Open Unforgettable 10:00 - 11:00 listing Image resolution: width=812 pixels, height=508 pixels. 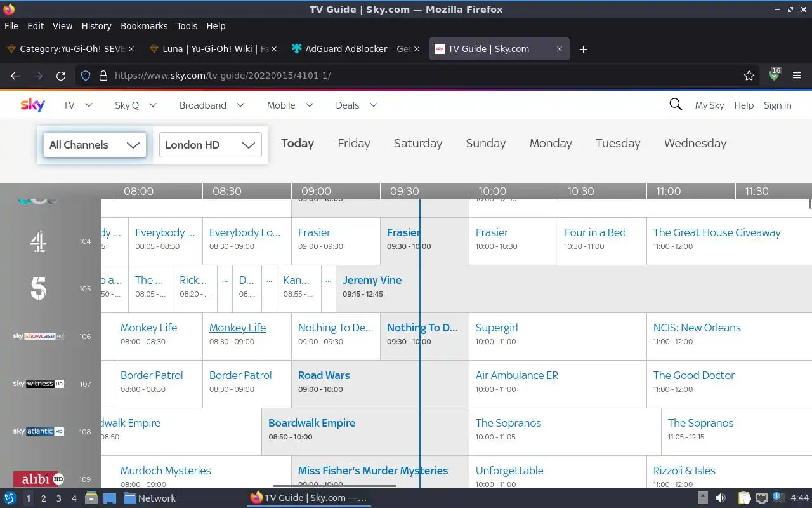point(558,472)
